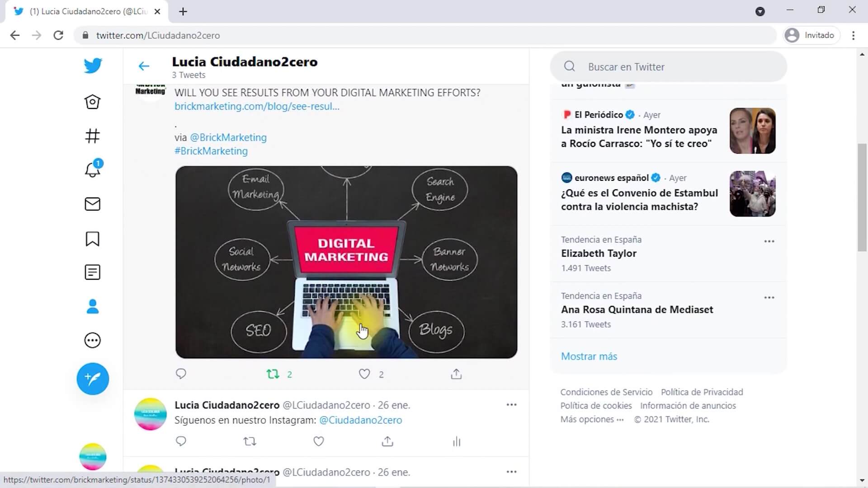Focus the Buscar en Twitter search field
The image size is (868, 488).
[668, 67]
